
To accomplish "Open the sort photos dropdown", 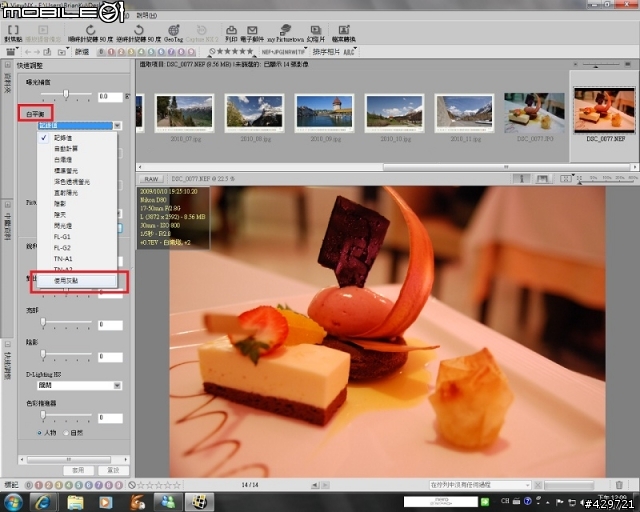I will (x=335, y=52).
